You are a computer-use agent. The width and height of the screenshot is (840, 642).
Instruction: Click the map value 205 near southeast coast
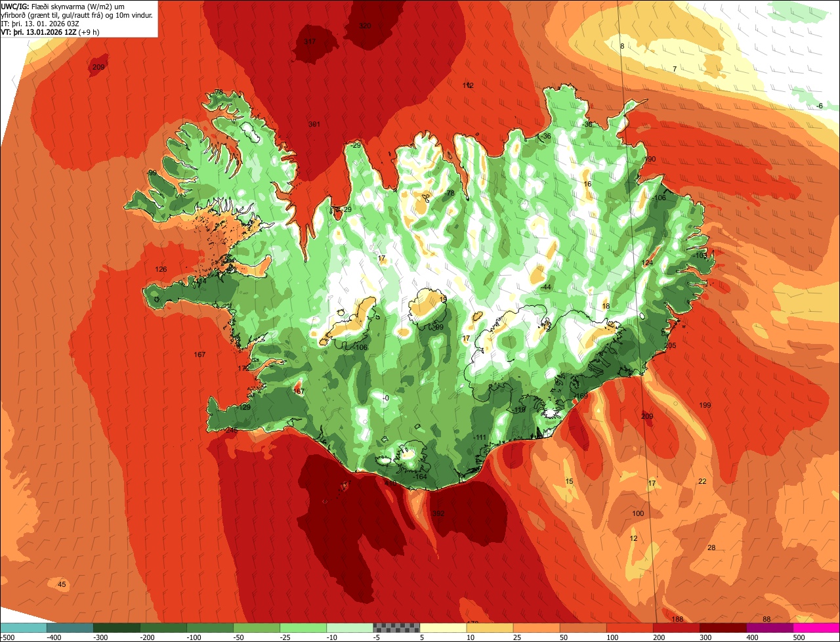point(670,345)
